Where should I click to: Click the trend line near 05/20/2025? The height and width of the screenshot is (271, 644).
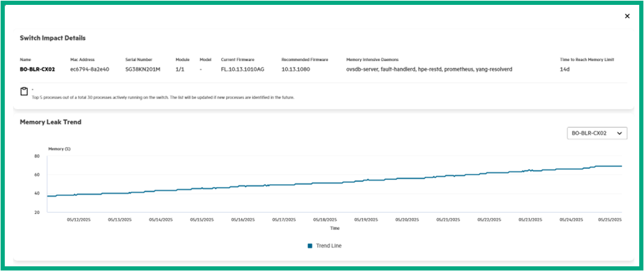[x=408, y=178]
